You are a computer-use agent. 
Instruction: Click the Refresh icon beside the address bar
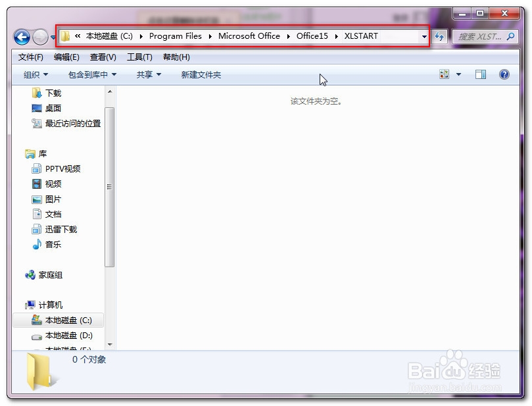pyautogui.click(x=439, y=37)
